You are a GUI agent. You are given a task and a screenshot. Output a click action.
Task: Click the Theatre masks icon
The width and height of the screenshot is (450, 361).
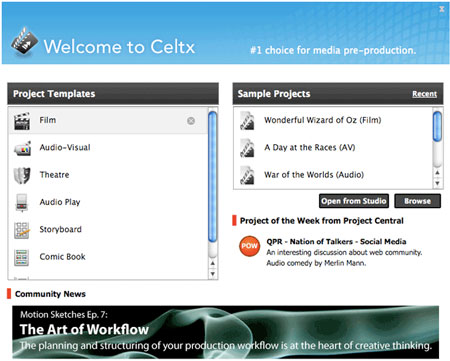22,175
